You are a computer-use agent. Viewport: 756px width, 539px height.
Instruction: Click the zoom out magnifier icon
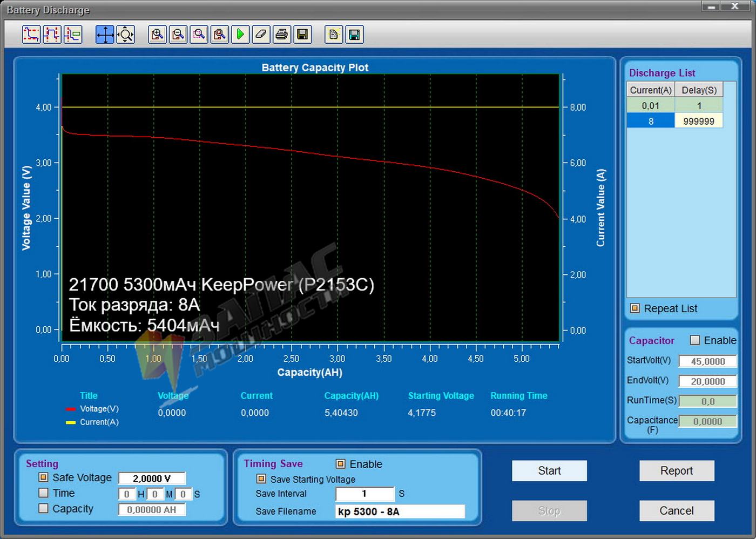(x=178, y=35)
